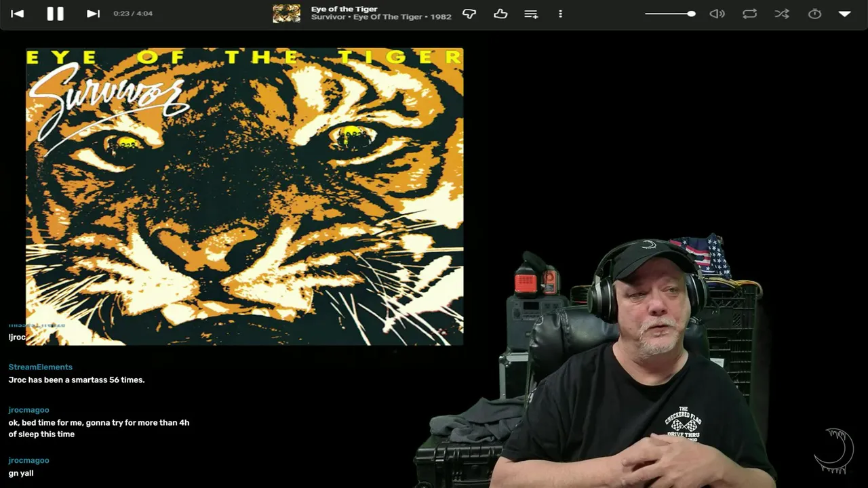Click the 'Eye of the Tiger' song title

click(344, 9)
